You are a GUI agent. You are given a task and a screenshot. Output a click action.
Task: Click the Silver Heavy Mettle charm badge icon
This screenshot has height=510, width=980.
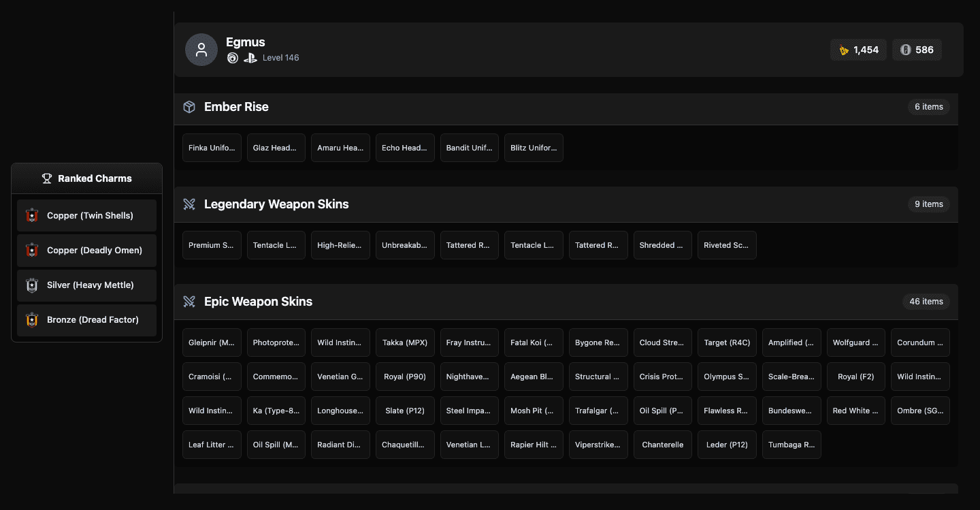31,285
